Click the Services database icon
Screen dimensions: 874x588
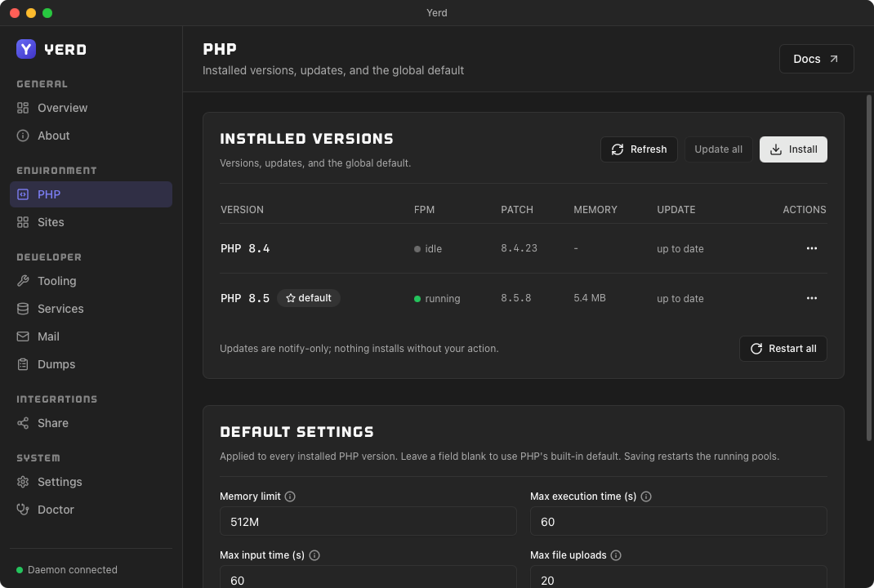coord(23,309)
